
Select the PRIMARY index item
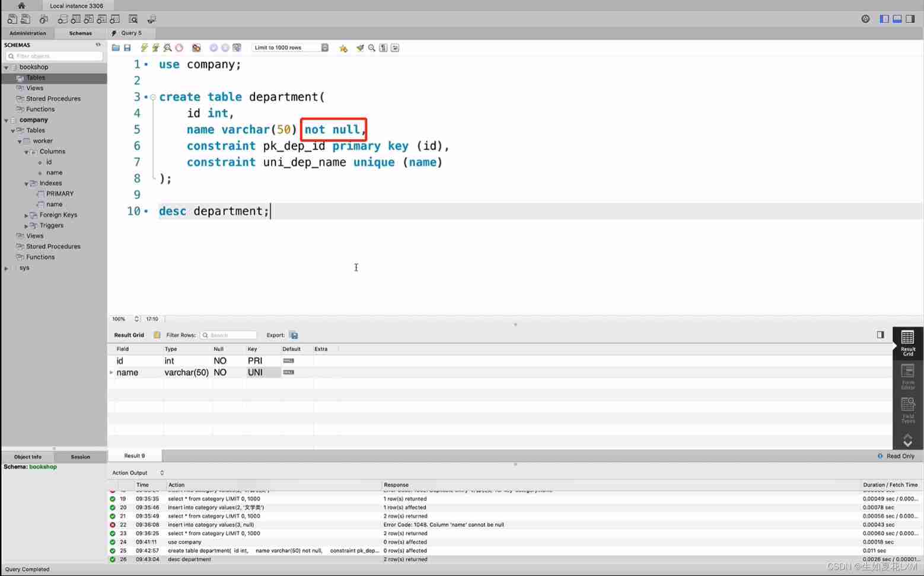[x=60, y=194]
